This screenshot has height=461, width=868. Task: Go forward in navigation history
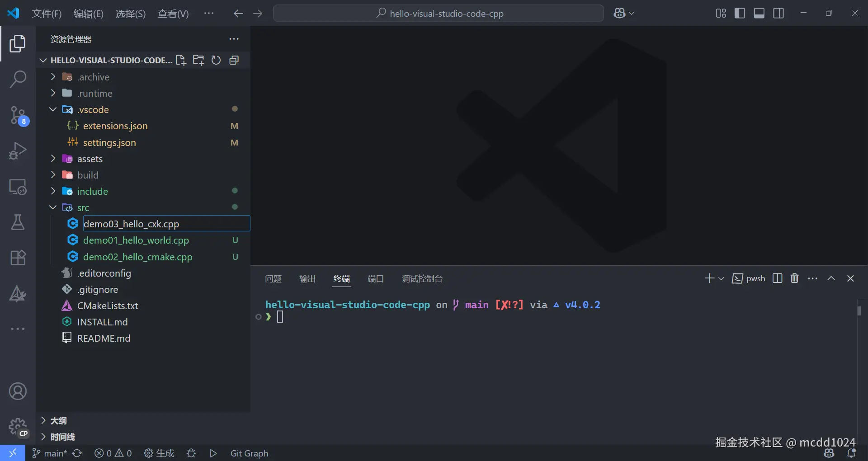[x=258, y=14]
